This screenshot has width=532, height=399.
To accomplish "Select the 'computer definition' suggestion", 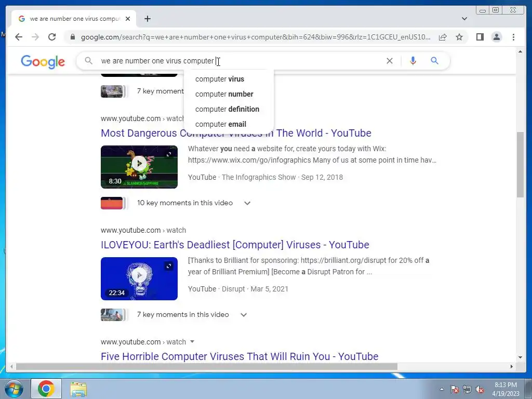I will (229, 109).
